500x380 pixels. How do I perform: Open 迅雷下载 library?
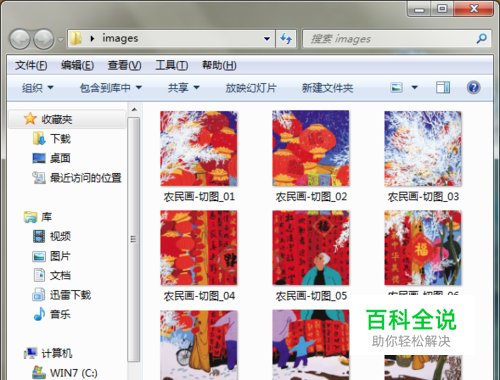(x=70, y=295)
